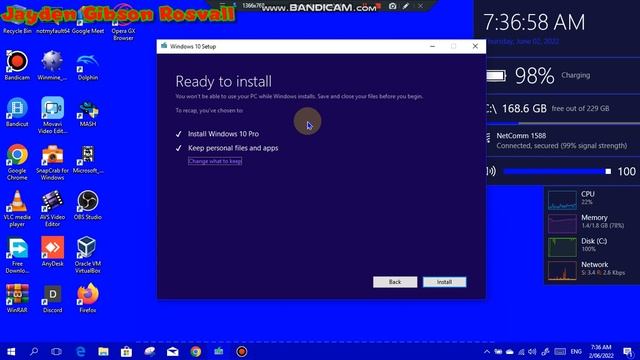Click the Memory usage graph widget
640x360 pixels.
(x=562, y=223)
